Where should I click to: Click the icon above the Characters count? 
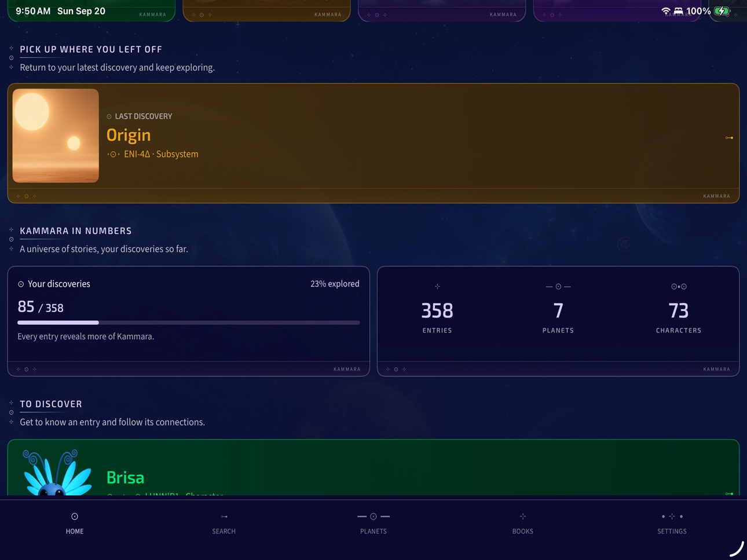click(x=679, y=287)
